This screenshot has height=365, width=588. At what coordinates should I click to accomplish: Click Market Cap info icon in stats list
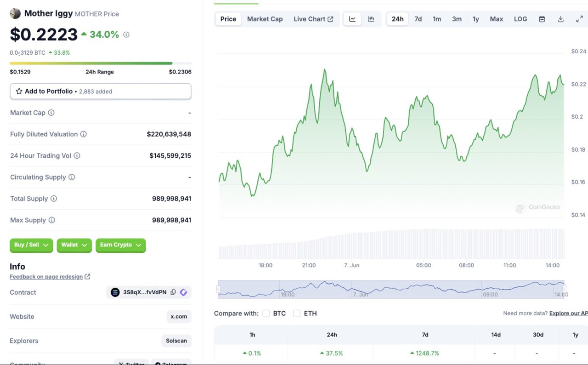(51, 113)
